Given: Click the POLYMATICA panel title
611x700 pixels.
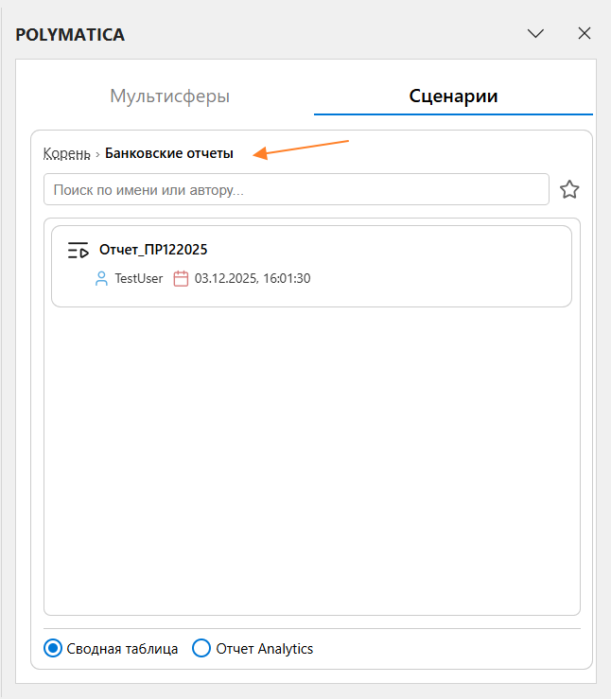Looking at the screenshot, I should pos(70,35).
